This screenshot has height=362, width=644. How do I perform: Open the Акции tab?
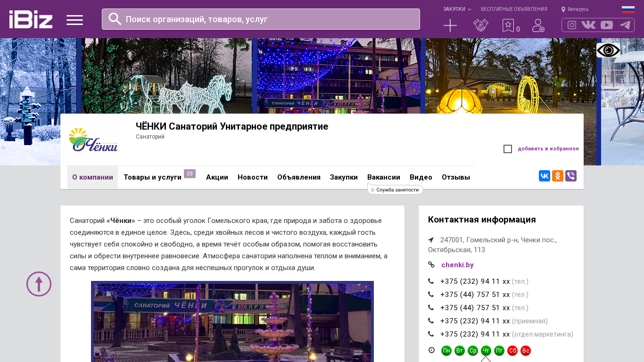[217, 177]
